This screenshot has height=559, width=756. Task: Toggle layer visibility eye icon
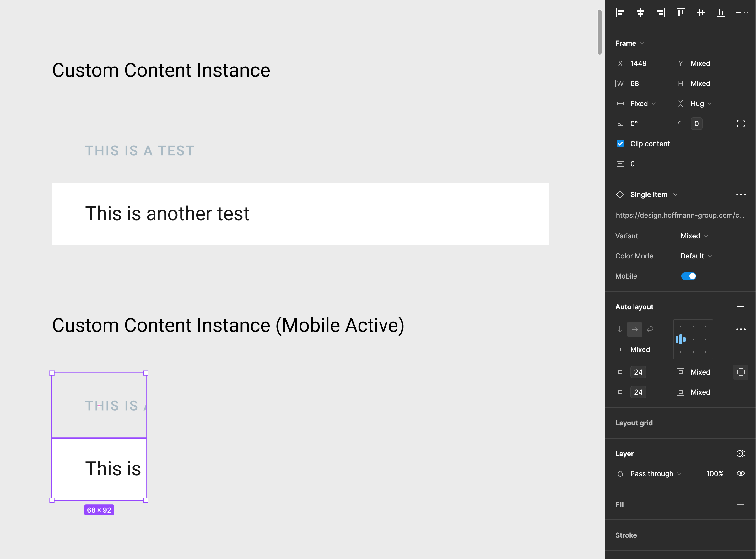coord(741,474)
